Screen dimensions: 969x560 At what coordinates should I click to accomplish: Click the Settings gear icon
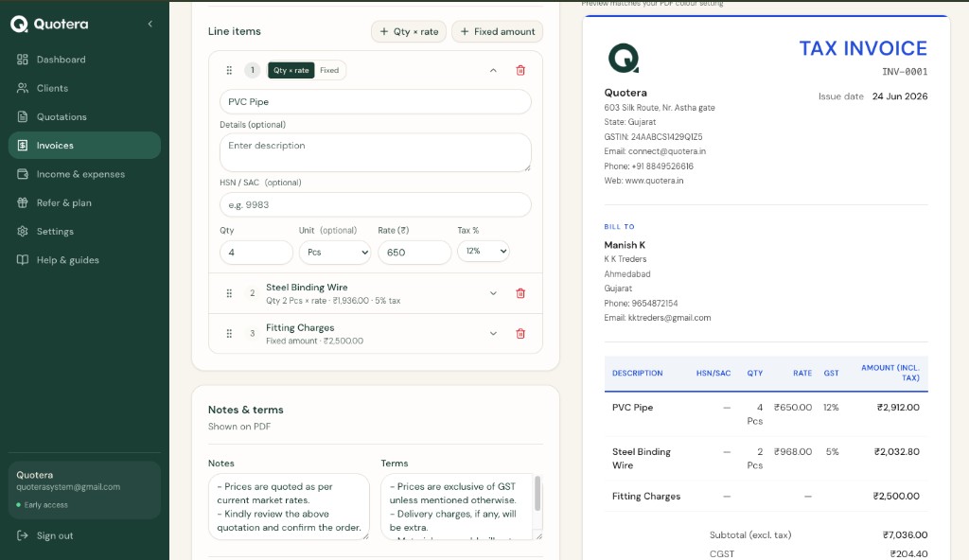coord(23,231)
